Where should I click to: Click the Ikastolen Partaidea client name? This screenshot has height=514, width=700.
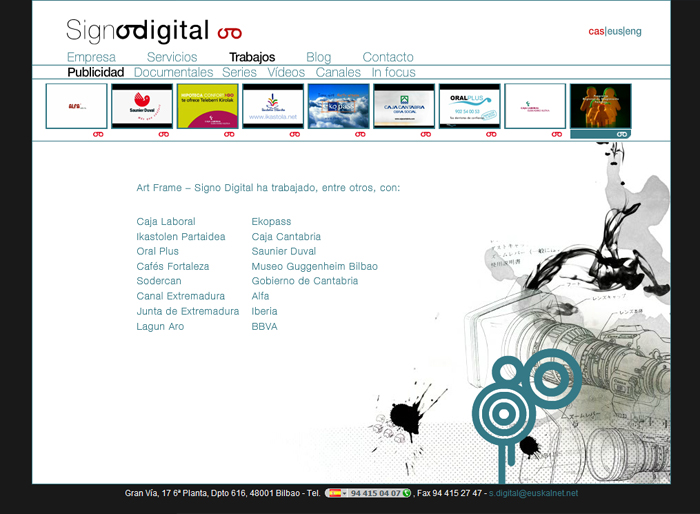pyautogui.click(x=181, y=237)
